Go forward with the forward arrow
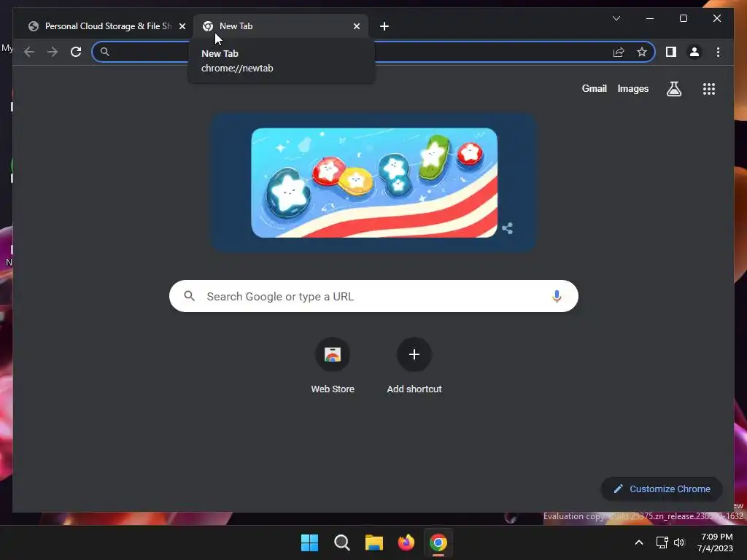This screenshot has height=560, width=747. coord(53,52)
